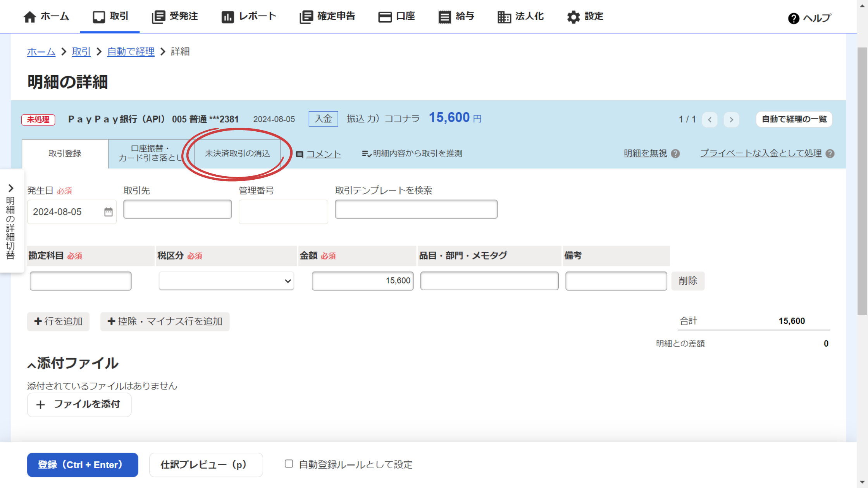This screenshot has width=868, height=488.
Task: Open the calendar icon in 発生日 field
Action: pyautogui.click(x=108, y=212)
